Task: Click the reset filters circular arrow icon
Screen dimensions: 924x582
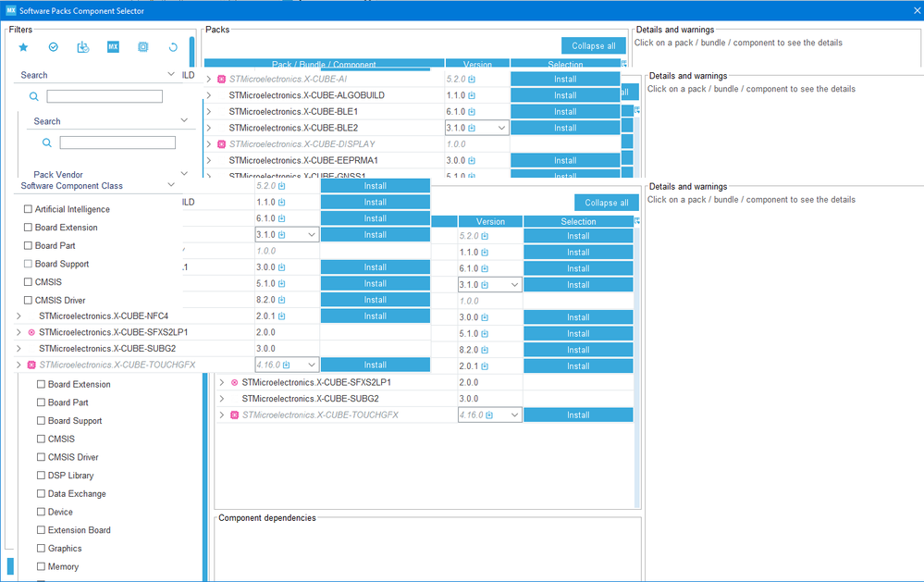Action: [x=173, y=47]
